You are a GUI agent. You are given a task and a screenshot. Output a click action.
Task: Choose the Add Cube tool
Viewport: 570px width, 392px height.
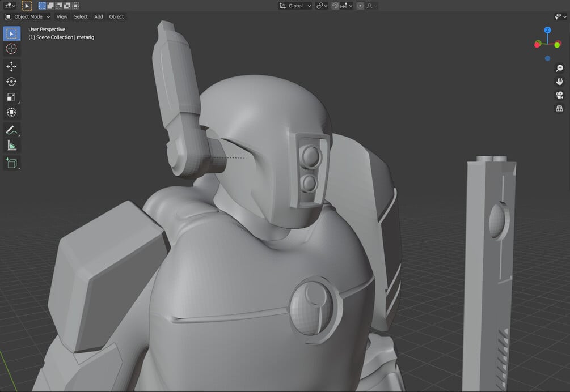[12, 163]
